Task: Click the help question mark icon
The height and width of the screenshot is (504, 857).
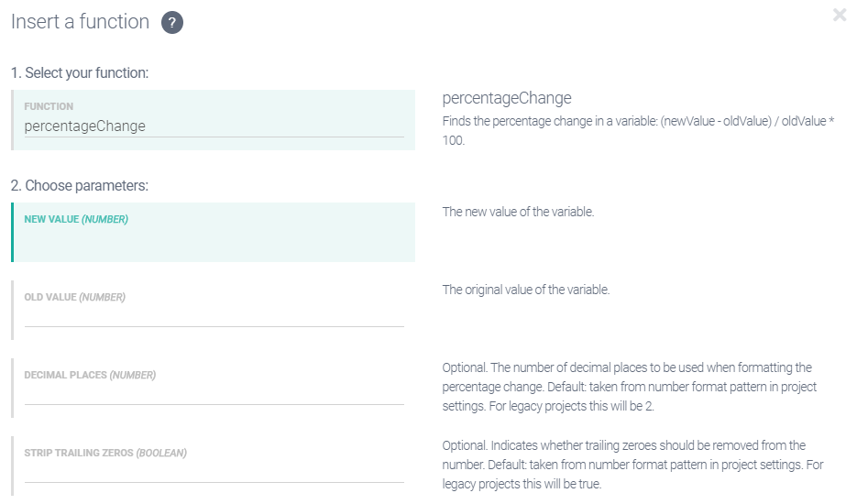Action: pos(172,23)
